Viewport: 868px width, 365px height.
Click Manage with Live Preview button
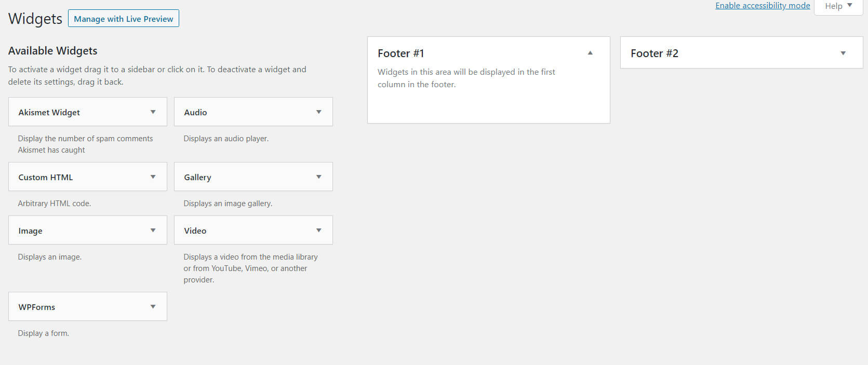point(124,19)
